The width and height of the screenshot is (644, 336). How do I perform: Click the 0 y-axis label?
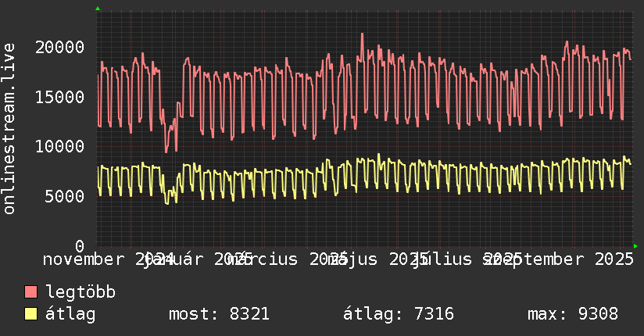coord(80,246)
